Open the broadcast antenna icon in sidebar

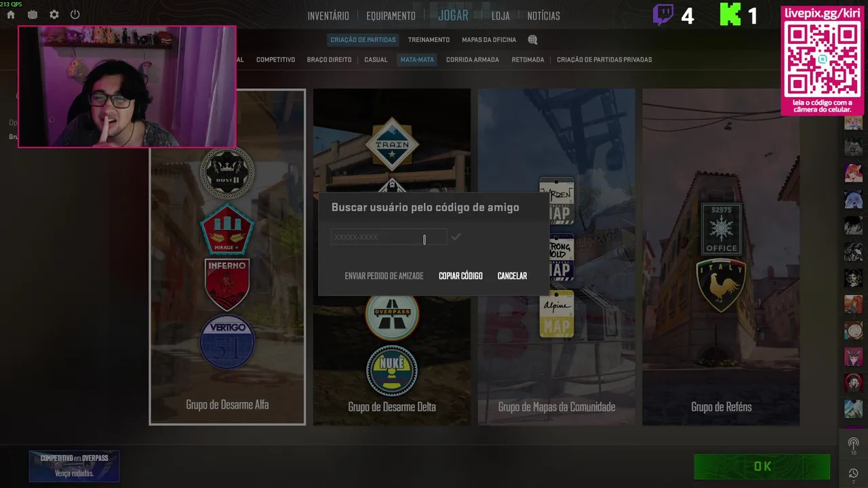(x=853, y=445)
